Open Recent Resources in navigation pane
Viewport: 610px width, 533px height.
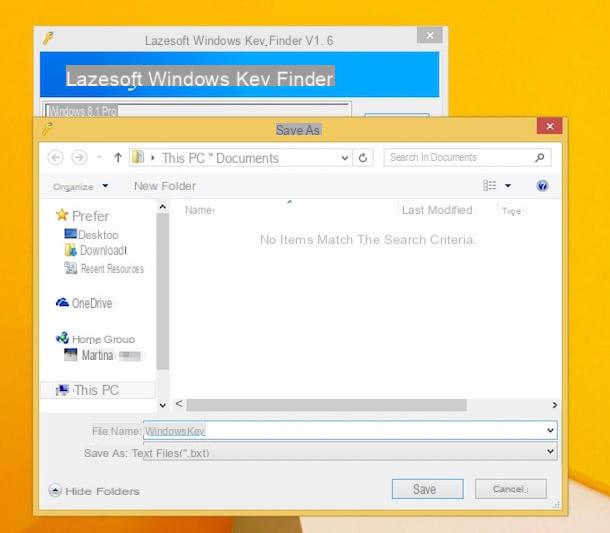pyautogui.click(x=112, y=268)
